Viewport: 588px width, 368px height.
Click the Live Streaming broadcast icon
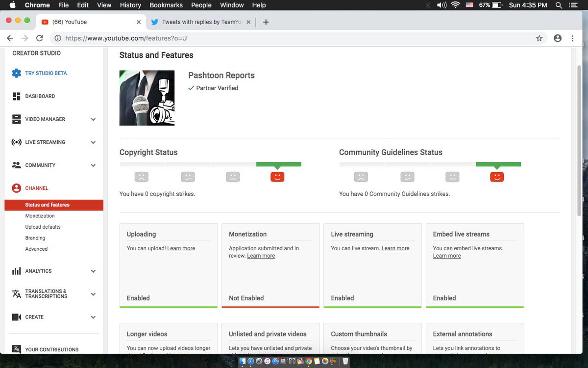17,142
